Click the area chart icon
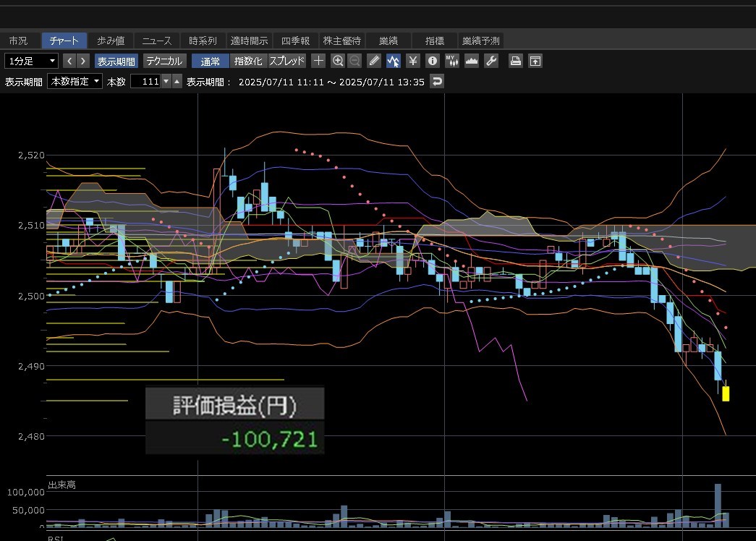756x541 pixels. click(472, 61)
